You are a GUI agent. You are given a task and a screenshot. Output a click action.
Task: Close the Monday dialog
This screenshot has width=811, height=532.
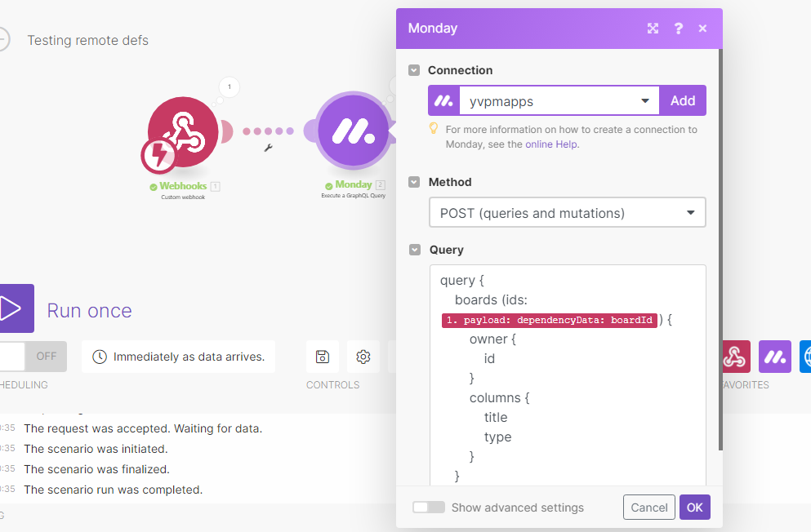point(702,29)
